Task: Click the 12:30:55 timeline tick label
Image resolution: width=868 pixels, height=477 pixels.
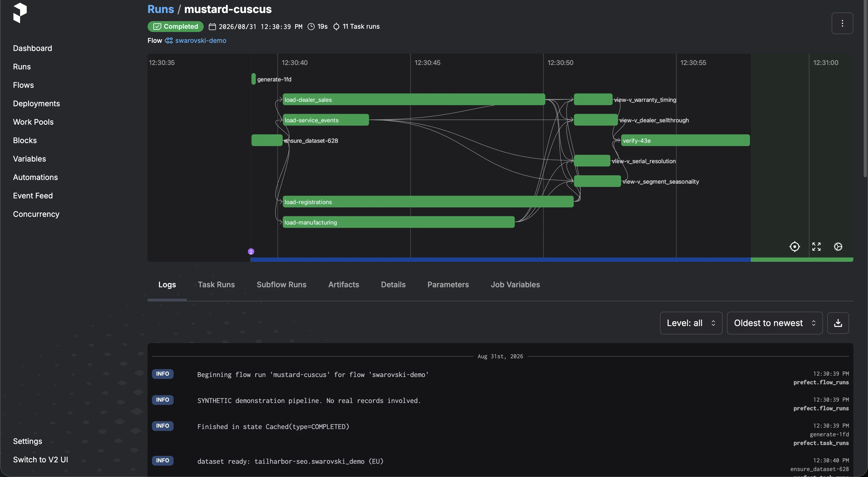Action: (x=693, y=63)
